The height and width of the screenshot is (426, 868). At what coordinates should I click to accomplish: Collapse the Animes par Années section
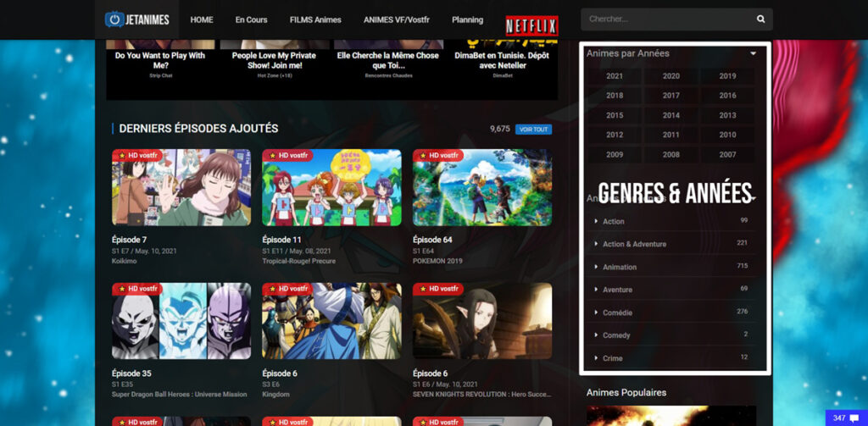(x=753, y=53)
